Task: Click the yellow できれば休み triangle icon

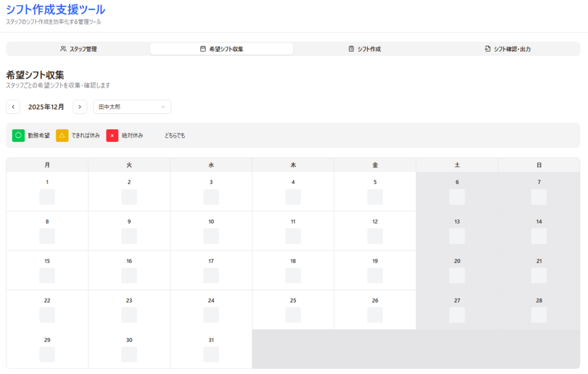Action: 62,136
